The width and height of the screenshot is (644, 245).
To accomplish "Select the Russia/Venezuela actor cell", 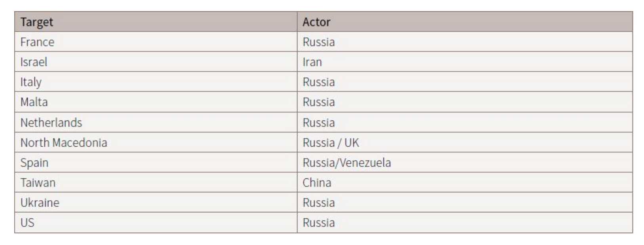I will [347, 163].
